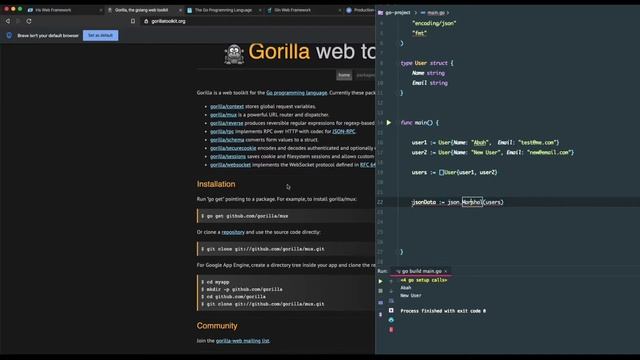The image size is (640, 360).
Task: Click go-project in the IDE breadcrumb
Action: (x=398, y=13)
